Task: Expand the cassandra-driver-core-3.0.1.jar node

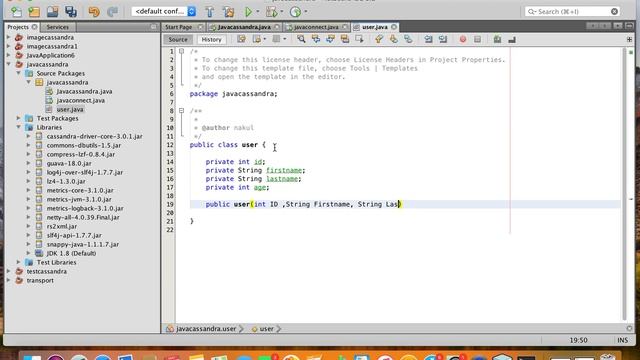Action: pos(29,136)
